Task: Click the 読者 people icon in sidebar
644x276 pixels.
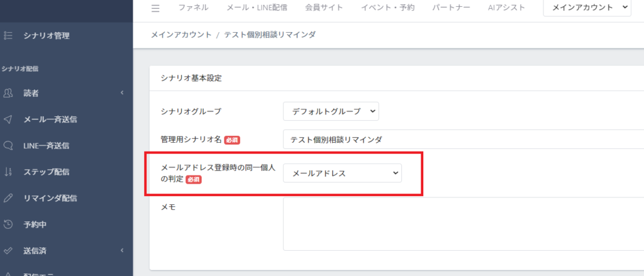Action: [8, 93]
